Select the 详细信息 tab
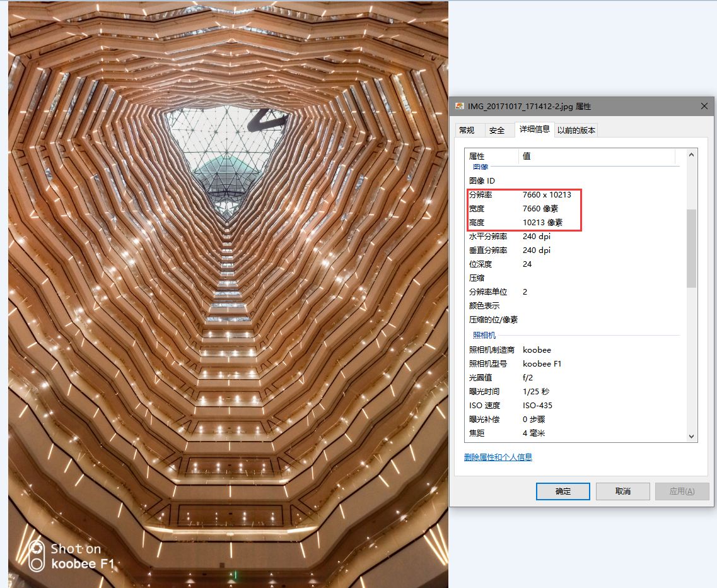717x588 pixels. 535,129
